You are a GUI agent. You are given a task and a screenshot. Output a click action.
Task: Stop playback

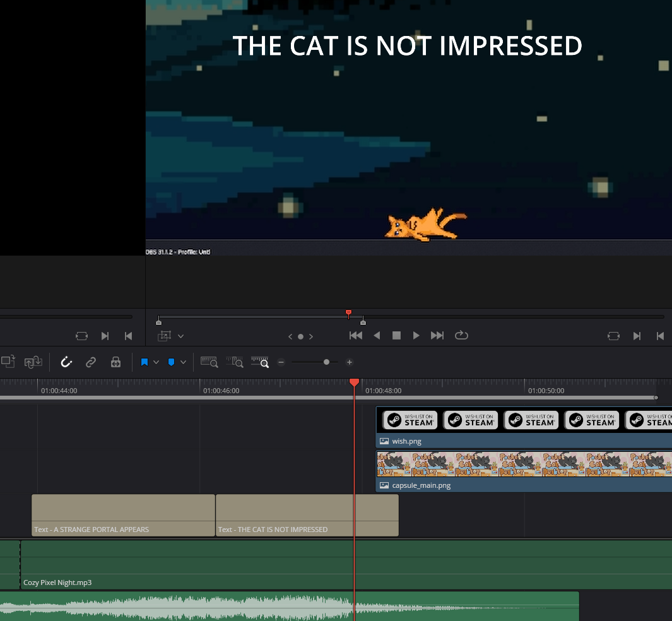coord(396,336)
